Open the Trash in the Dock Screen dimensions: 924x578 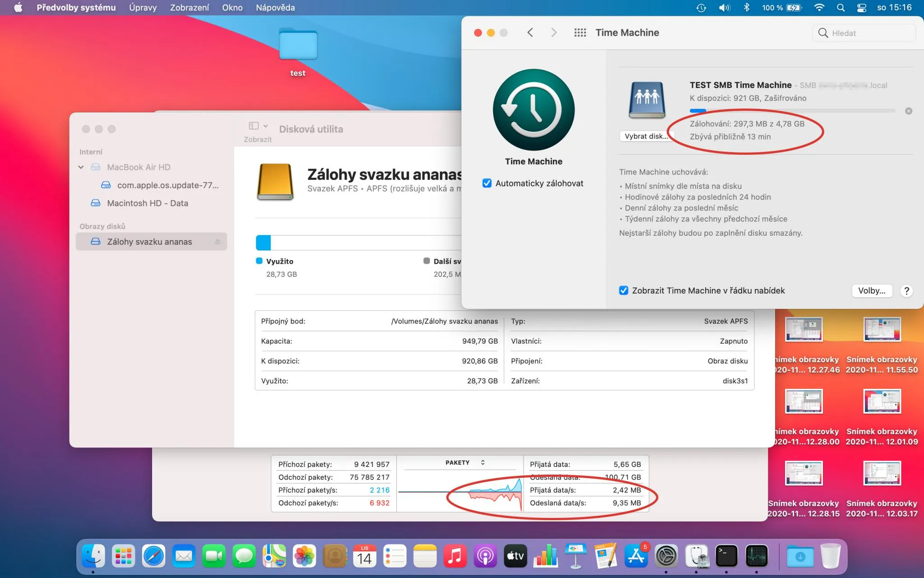[x=830, y=556]
